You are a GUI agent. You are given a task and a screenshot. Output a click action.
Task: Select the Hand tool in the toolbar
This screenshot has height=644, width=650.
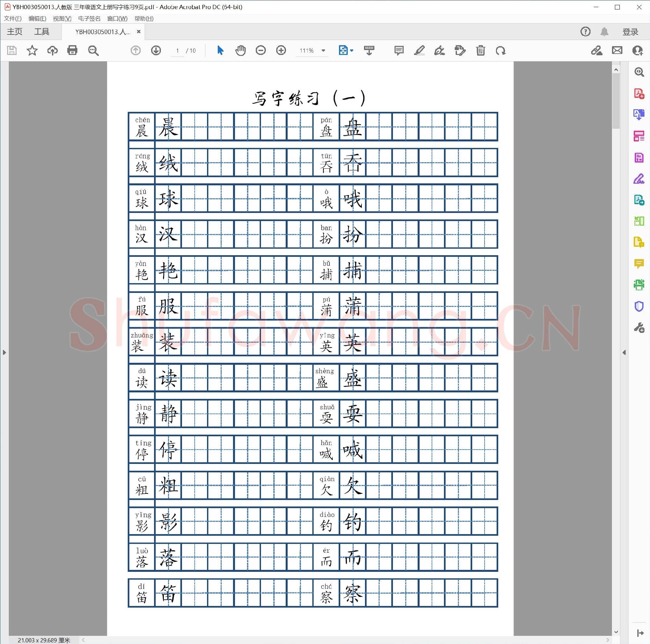[x=240, y=50]
